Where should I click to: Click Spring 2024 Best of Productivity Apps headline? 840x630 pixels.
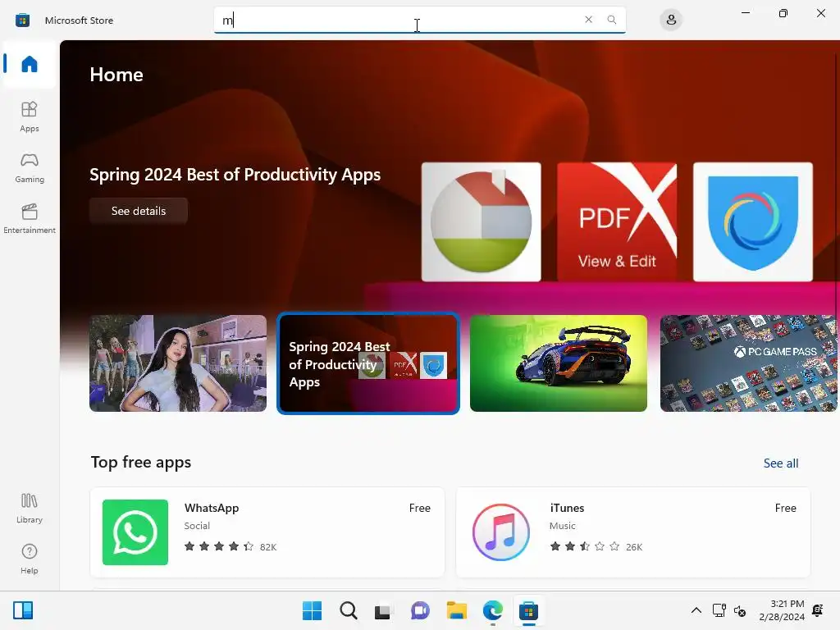235,175
